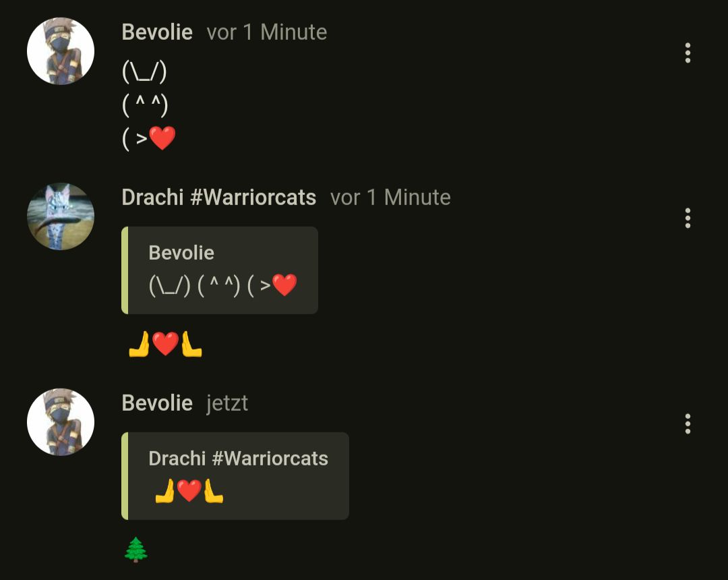Click the left palm emoji in Drachi's reply
Screen dimensions: 728x580
point(139,344)
